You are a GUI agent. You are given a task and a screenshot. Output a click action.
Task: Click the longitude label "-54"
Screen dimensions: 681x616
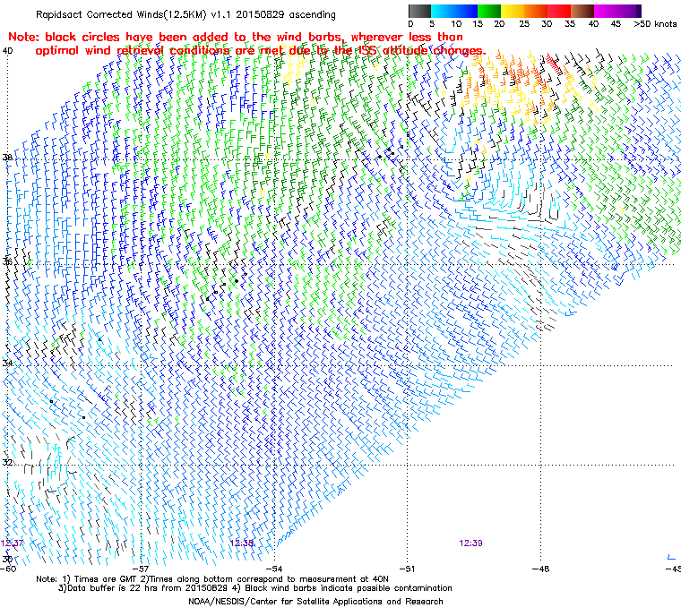coord(274,569)
